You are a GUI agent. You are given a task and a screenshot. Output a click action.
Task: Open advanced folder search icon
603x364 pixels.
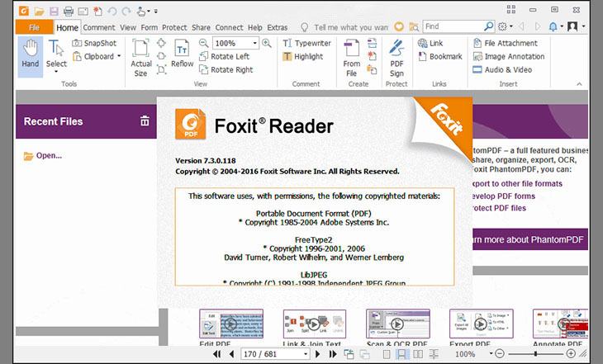click(x=414, y=26)
